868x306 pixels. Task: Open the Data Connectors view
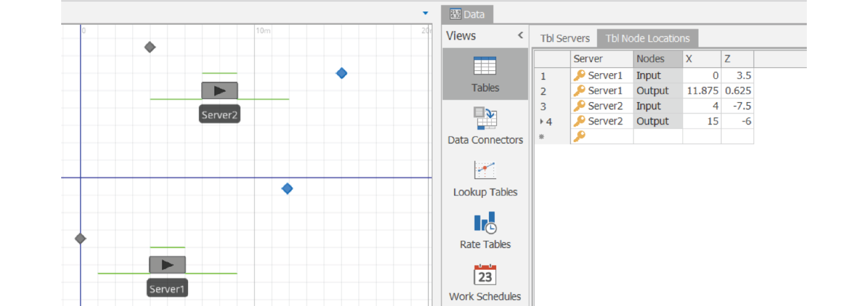pos(484,118)
